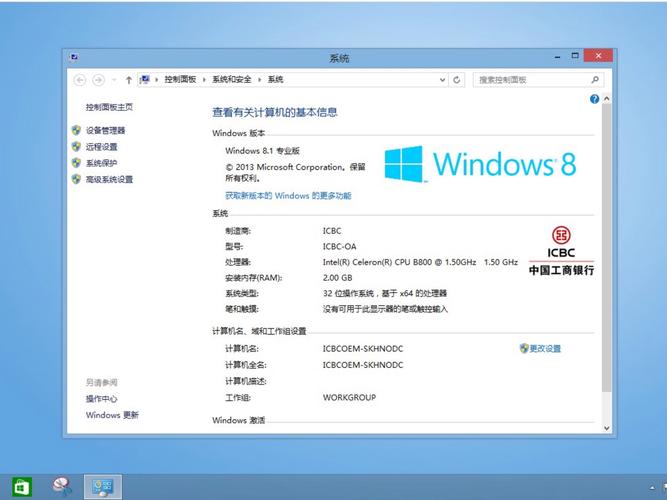Expand the address bar history dropdown

(442, 80)
